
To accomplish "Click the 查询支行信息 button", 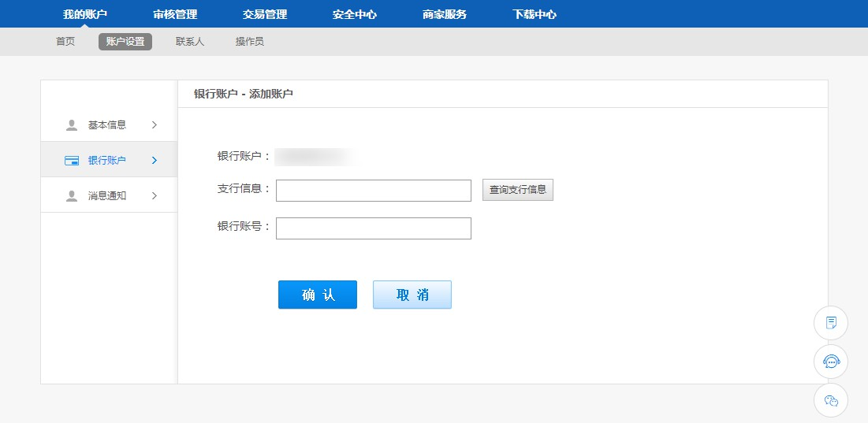I will [518, 190].
